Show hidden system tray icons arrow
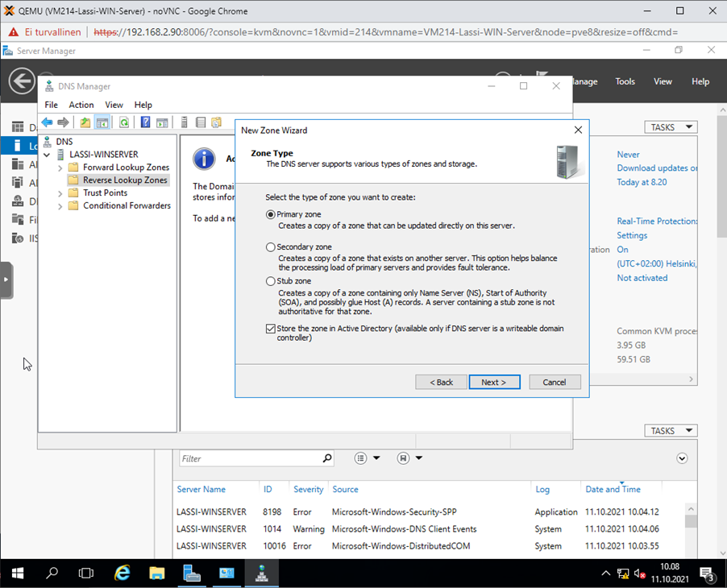This screenshot has width=727, height=588. [605, 574]
